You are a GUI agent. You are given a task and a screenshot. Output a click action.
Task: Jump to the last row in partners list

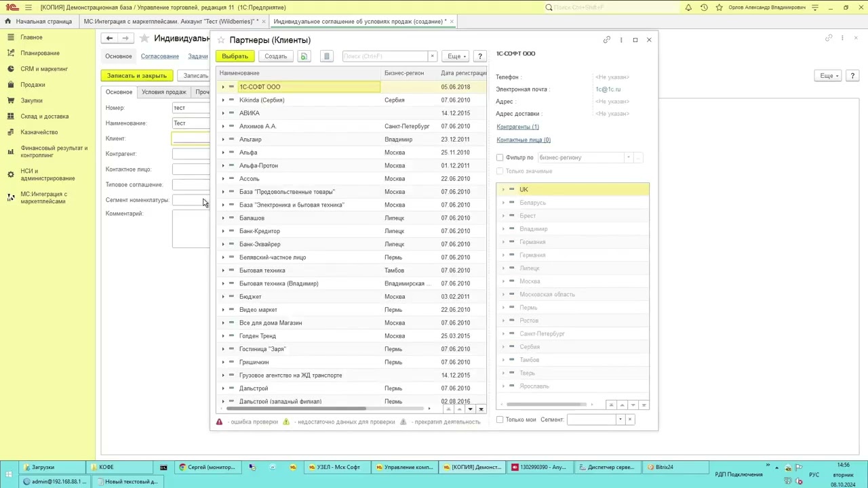coord(481,409)
